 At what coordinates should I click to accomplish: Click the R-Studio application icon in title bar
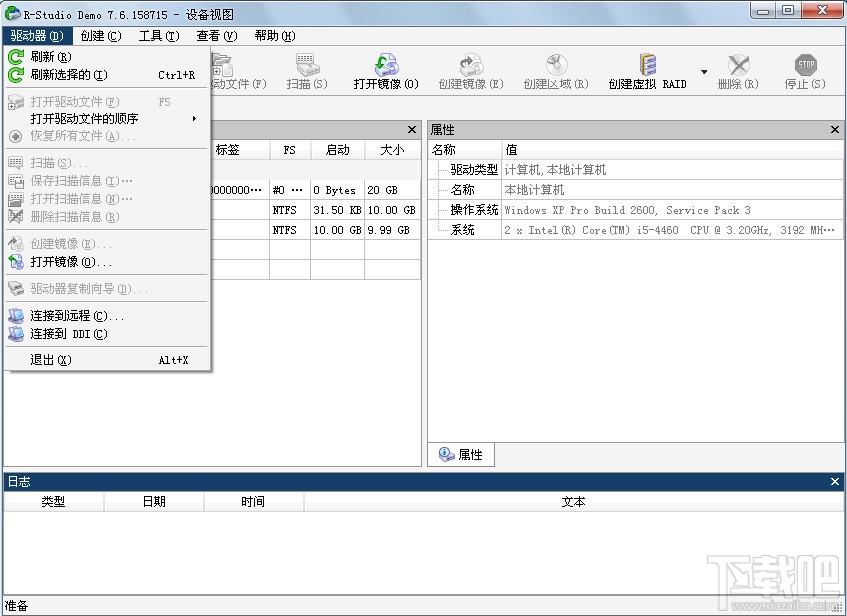pos(12,13)
